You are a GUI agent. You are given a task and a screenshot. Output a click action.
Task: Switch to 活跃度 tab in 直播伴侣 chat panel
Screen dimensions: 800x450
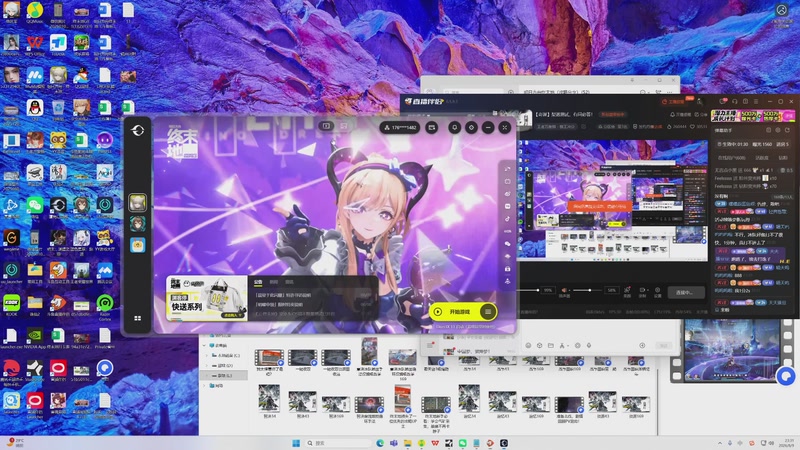(762, 158)
